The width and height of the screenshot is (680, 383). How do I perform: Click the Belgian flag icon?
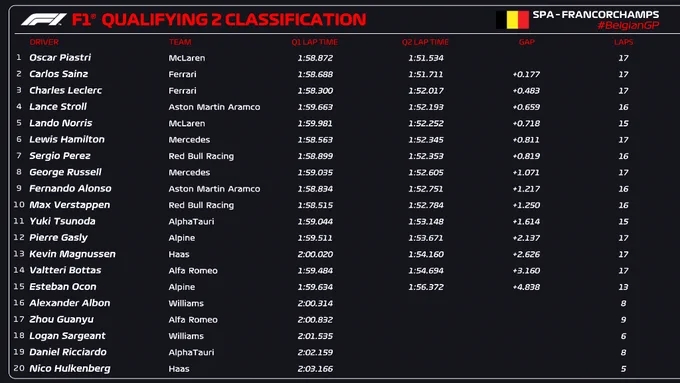tap(512, 20)
